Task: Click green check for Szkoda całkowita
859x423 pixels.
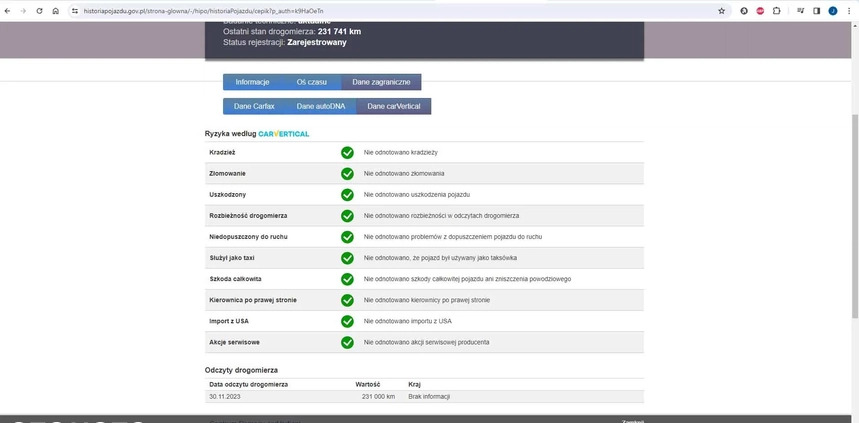Action: point(347,279)
